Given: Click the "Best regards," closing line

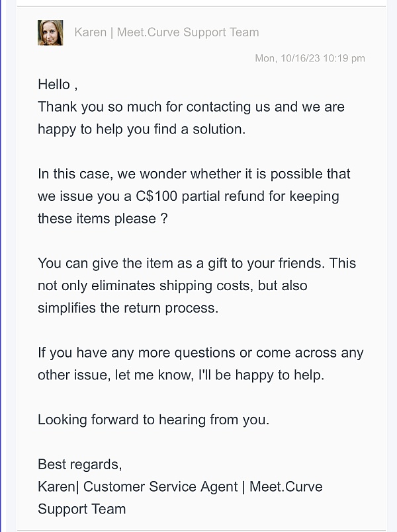Looking at the screenshot, I should (x=79, y=464).
